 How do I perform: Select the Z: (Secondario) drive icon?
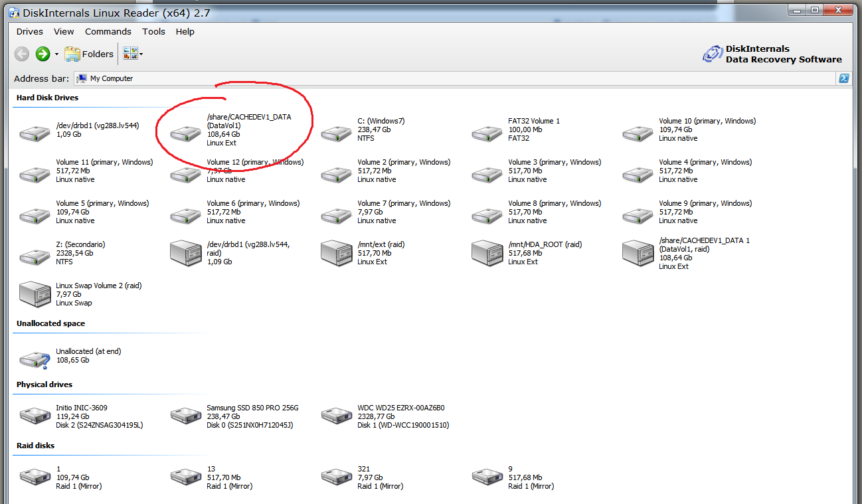(x=35, y=257)
